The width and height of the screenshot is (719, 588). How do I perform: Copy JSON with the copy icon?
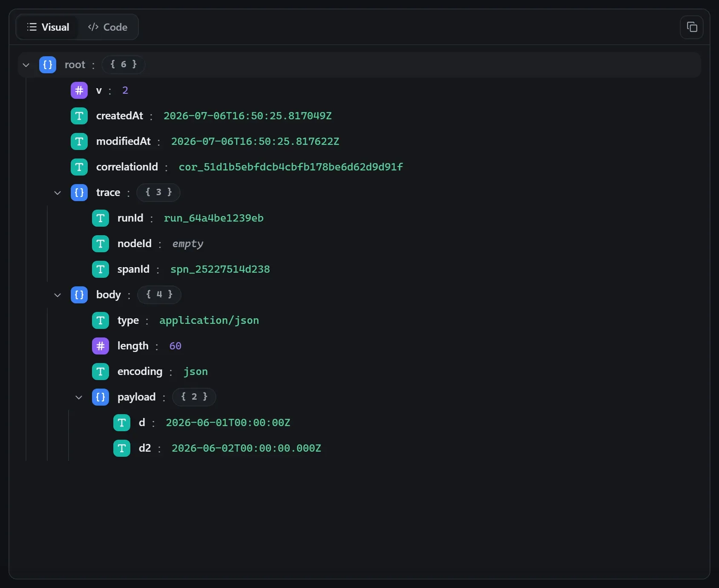(692, 27)
